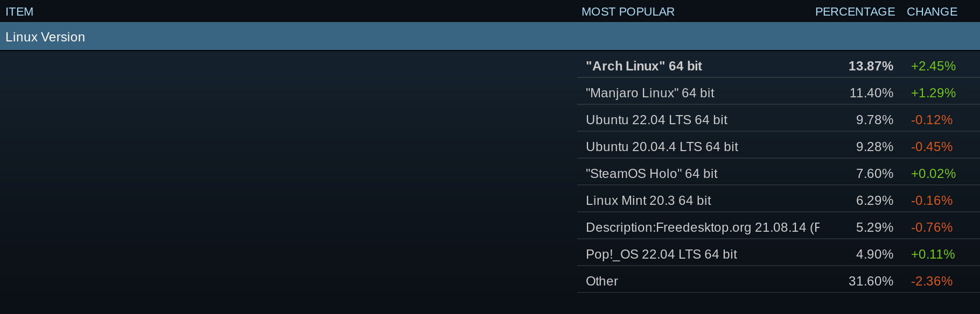The height and width of the screenshot is (314, 980).
Task: Click the MOST POPULAR column header
Action: pyautogui.click(x=628, y=12)
